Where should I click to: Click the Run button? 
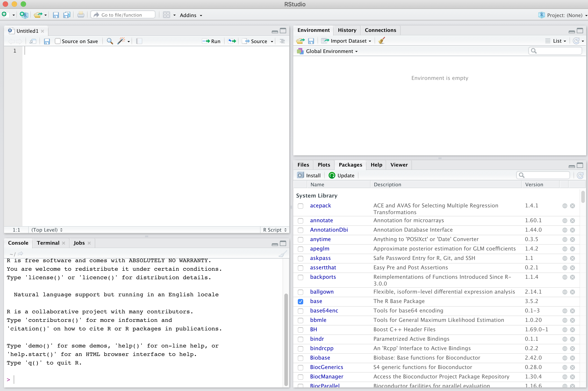(211, 41)
